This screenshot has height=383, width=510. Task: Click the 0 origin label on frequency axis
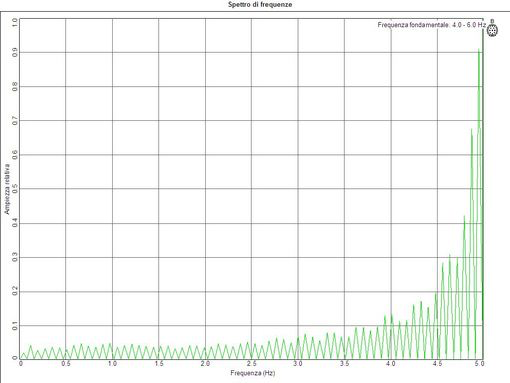click(x=21, y=363)
